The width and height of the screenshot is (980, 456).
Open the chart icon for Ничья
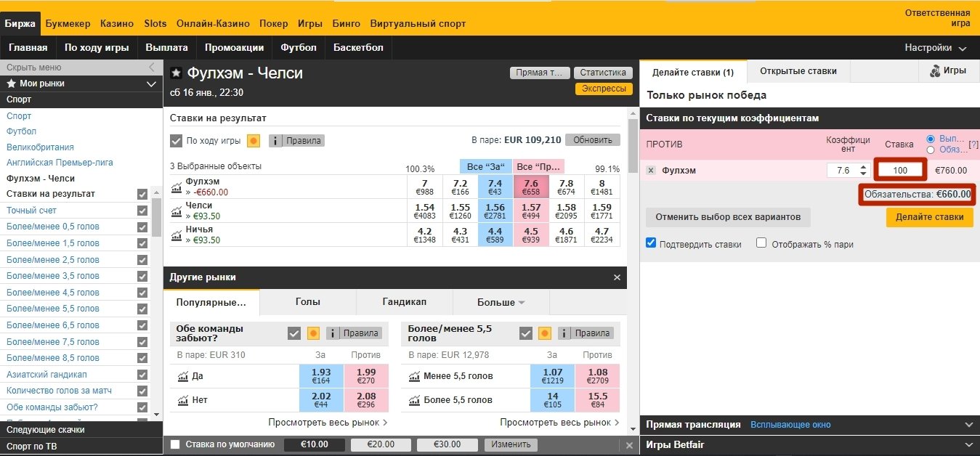176,235
